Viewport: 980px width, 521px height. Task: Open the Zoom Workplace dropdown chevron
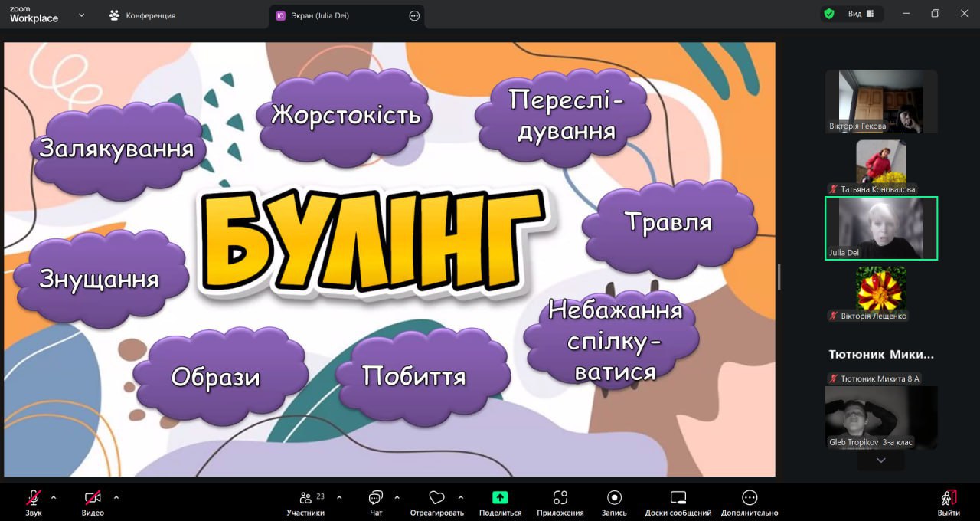(x=82, y=15)
